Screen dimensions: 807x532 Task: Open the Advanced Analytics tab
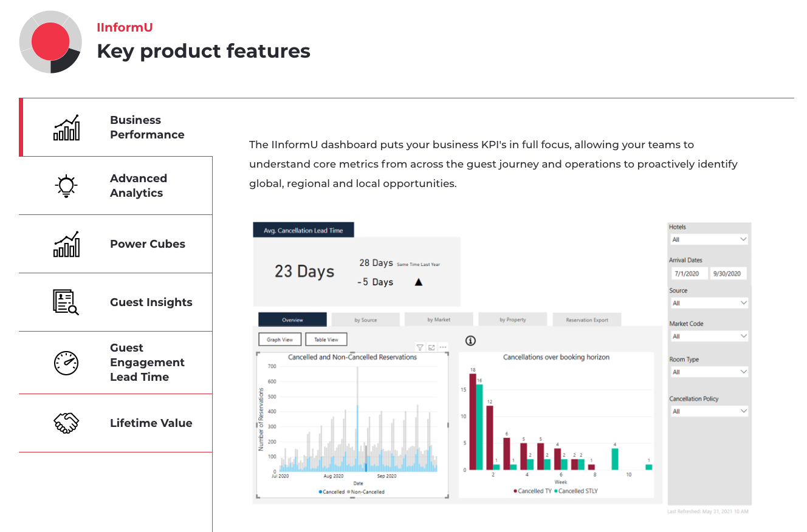pyautogui.click(x=115, y=186)
